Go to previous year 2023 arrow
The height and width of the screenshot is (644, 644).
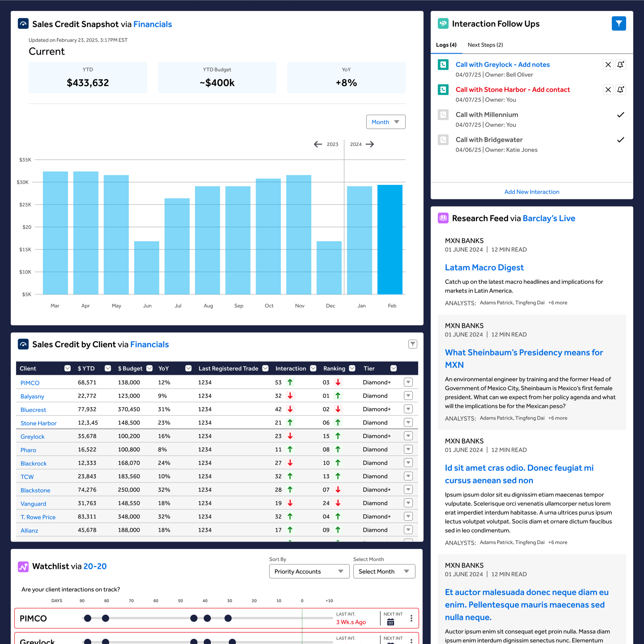pos(318,144)
